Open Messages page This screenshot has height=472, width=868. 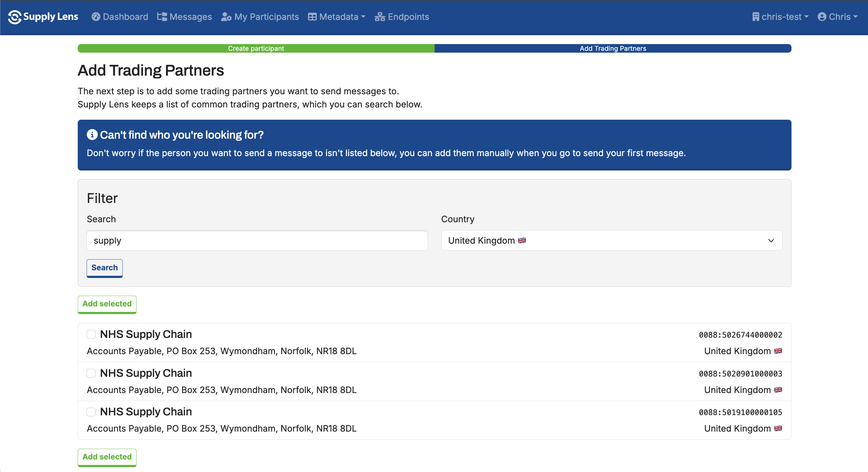[x=185, y=17]
